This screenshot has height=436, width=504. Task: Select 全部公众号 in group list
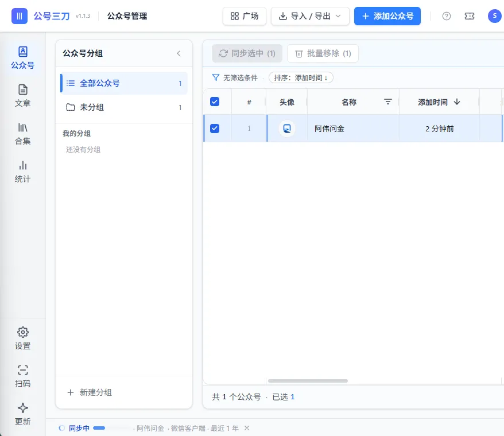[x=124, y=83]
